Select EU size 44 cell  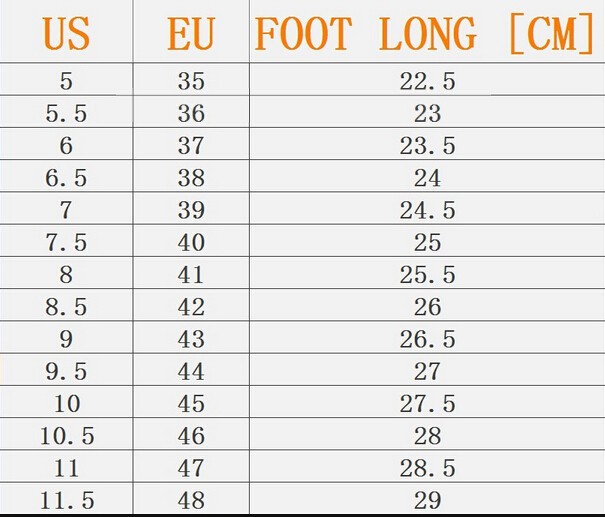point(191,372)
